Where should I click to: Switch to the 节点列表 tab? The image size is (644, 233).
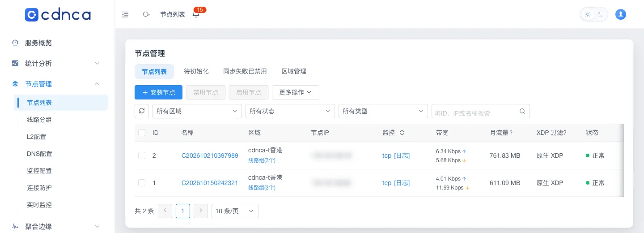(x=154, y=71)
